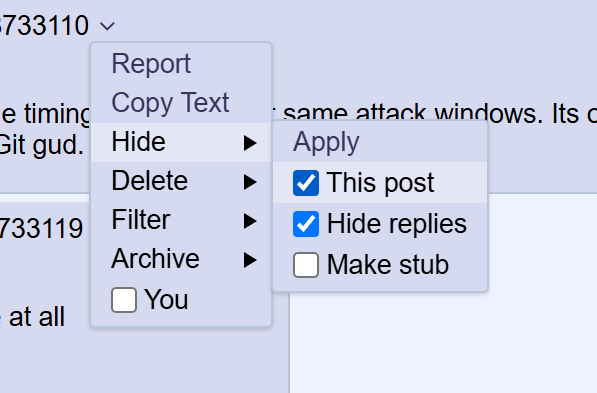Click Apply in Hide submenu
The image size is (597, 393).
380,142
